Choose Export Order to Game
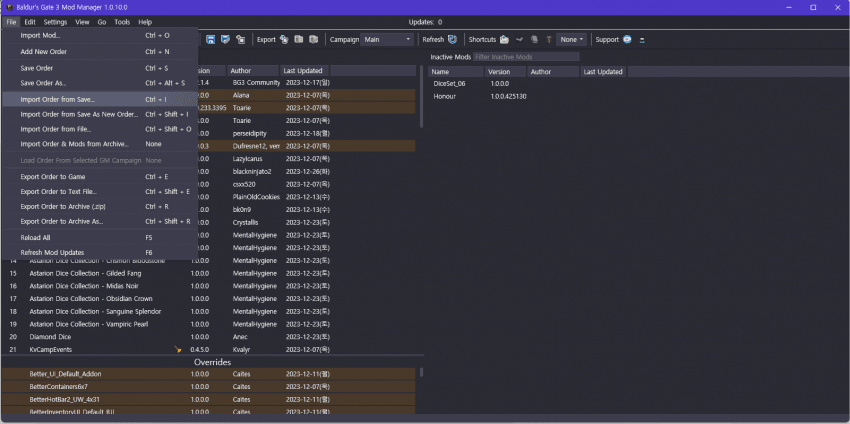850x424 pixels. [x=100, y=177]
